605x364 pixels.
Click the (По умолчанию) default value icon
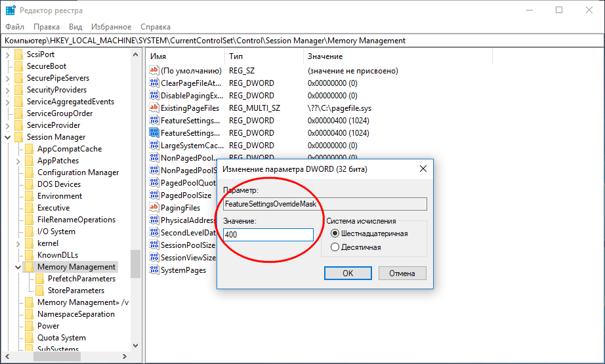154,71
